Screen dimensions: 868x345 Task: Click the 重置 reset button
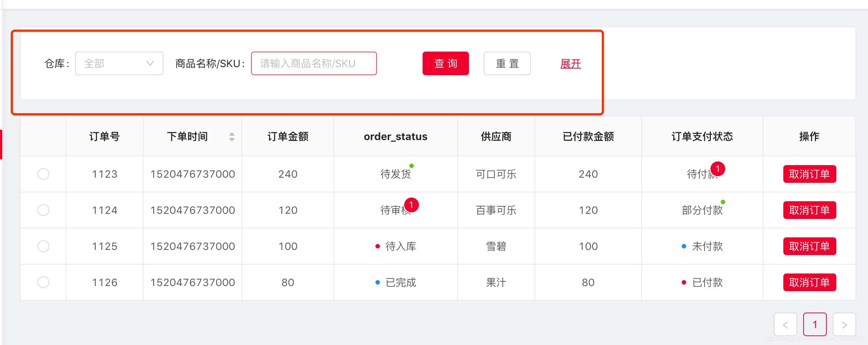point(507,63)
